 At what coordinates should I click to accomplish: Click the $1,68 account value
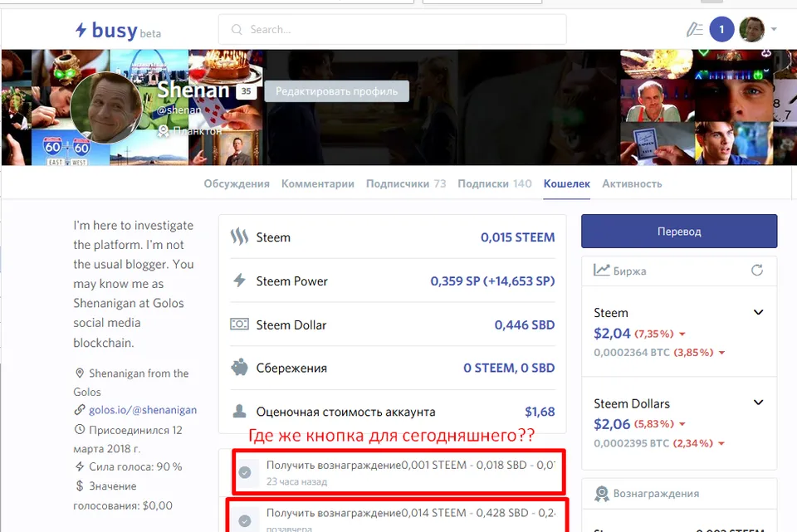tap(540, 412)
